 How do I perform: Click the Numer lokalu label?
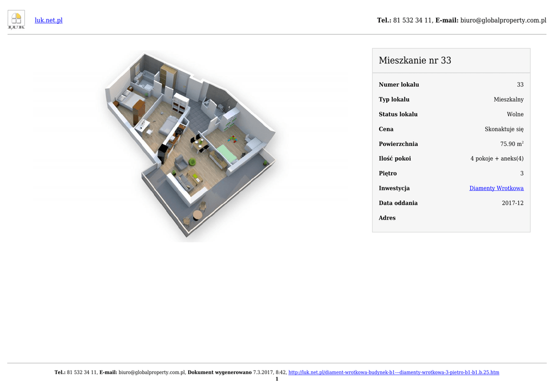[399, 85]
